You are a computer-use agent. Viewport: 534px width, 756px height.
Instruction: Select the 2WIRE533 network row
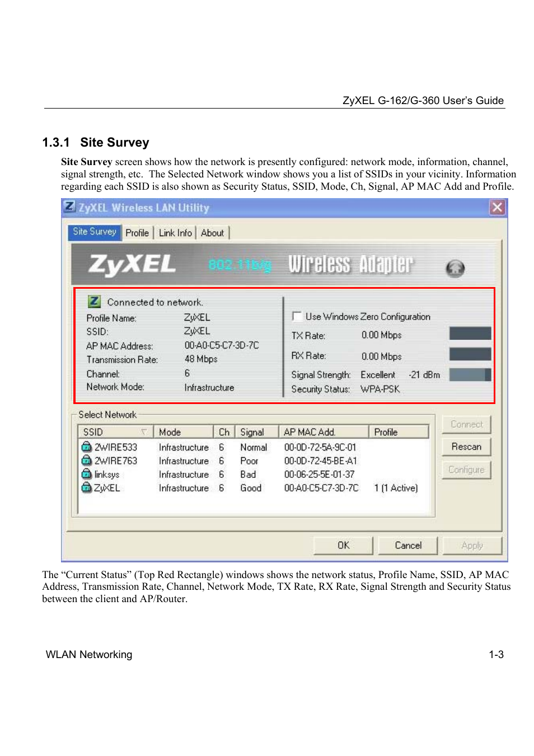[255, 447]
